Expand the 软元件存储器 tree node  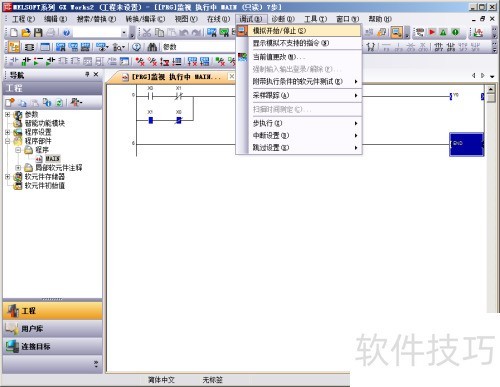pos(7,177)
